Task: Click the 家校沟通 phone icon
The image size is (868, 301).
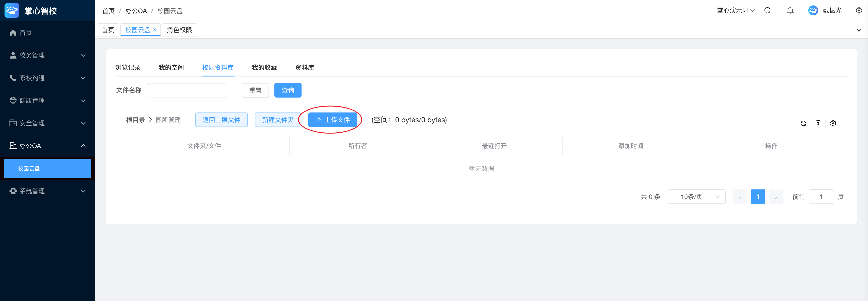Action: [x=13, y=78]
